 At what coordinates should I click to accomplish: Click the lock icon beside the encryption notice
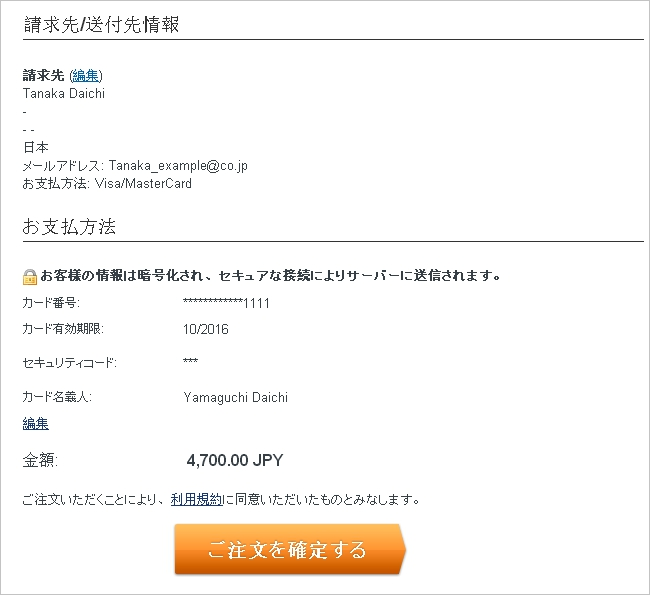(x=30, y=276)
